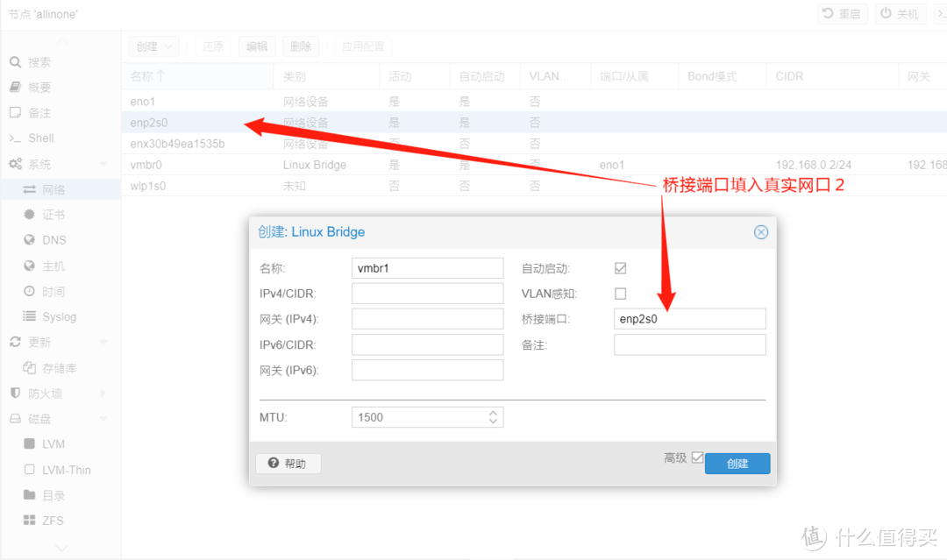Enable the VLAN感知 (VLAN aware) checkbox
Viewport: 947px width, 560px height.
pos(620,294)
